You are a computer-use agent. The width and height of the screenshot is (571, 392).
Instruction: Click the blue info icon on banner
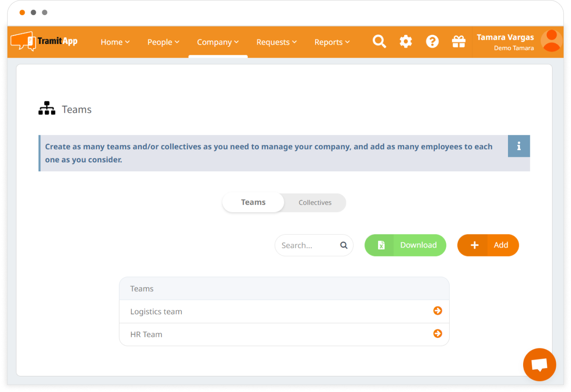point(519,146)
